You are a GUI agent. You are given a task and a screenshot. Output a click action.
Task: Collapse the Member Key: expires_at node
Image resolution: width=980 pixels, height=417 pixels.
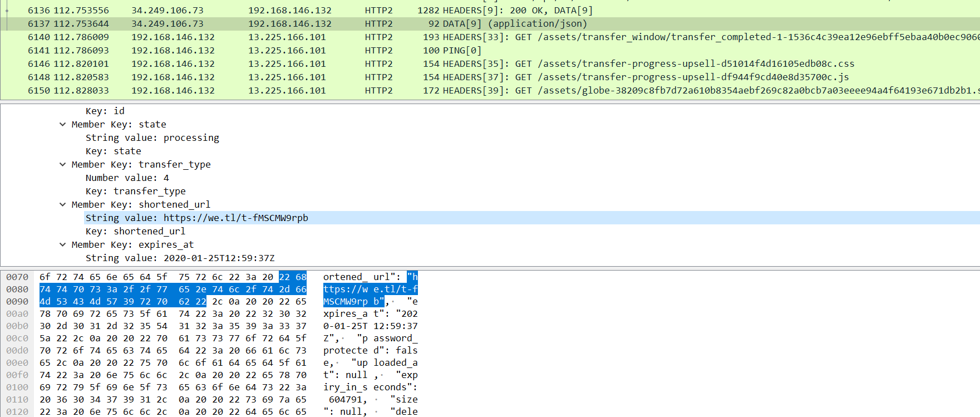(63, 244)
